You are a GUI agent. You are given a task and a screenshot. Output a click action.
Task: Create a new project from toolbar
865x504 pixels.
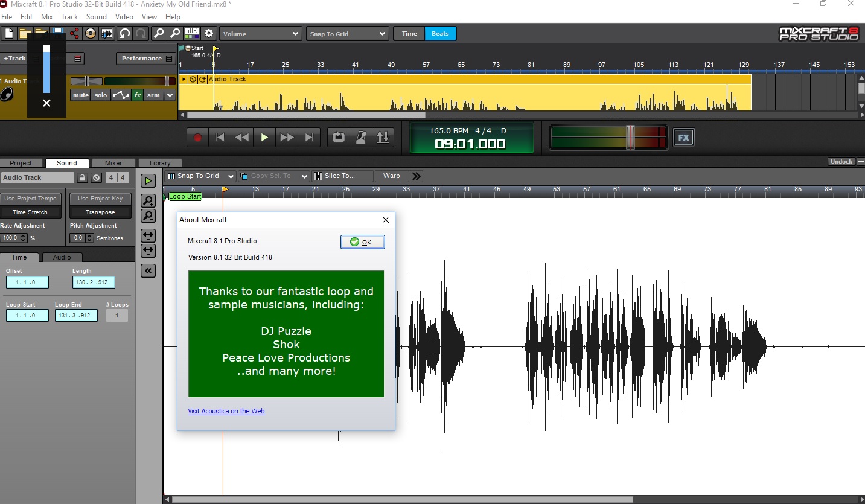tap(9, 34)
